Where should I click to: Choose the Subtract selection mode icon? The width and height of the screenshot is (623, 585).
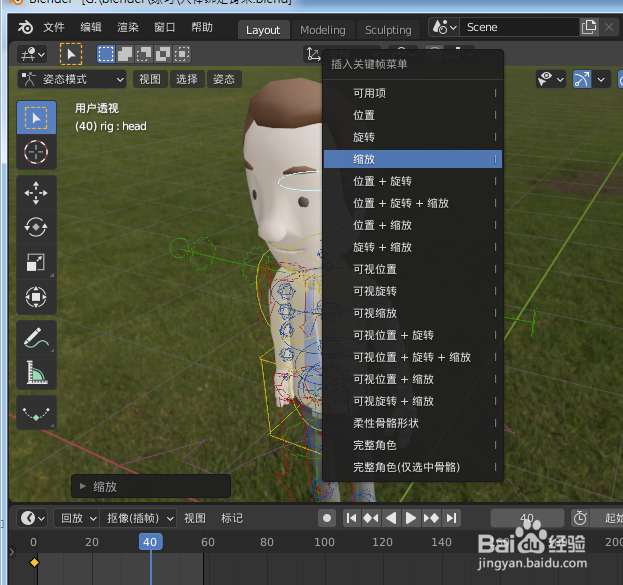pyautogui.click(x=144, y=54)
